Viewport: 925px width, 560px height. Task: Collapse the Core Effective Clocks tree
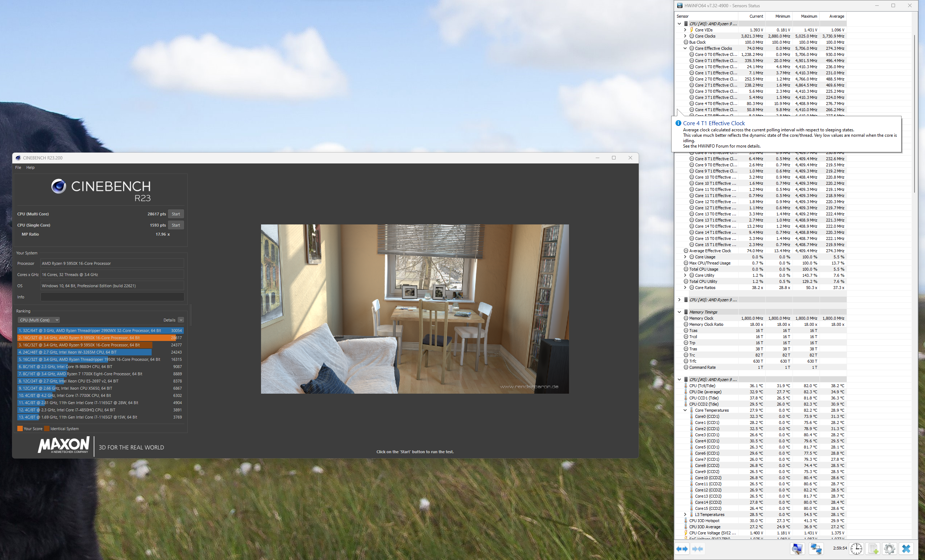685,48
